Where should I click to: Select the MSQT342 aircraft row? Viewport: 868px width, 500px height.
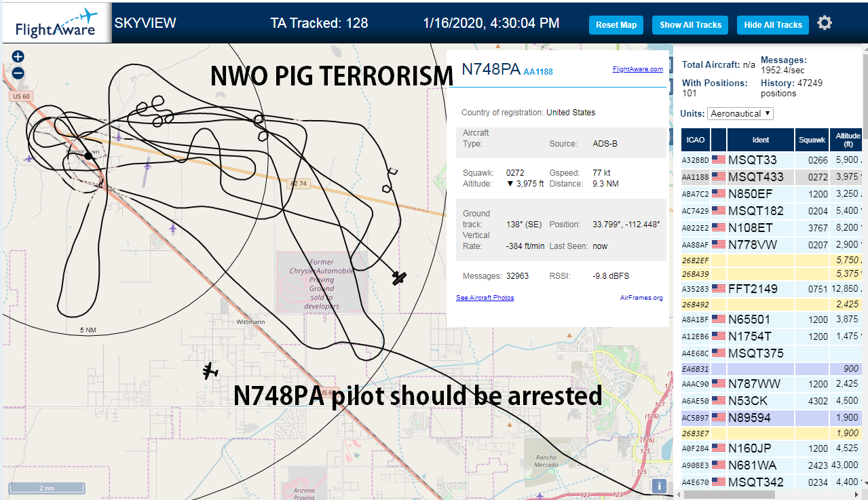pos(771,482)
